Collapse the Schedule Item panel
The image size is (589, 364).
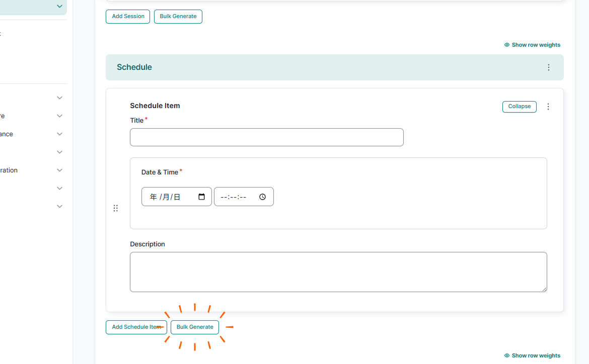point(519,107)
